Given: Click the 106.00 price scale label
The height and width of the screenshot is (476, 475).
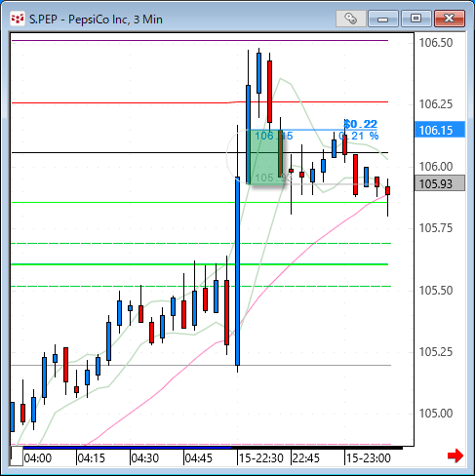Looking at the screenshot, I should click(x=436, y=166).
